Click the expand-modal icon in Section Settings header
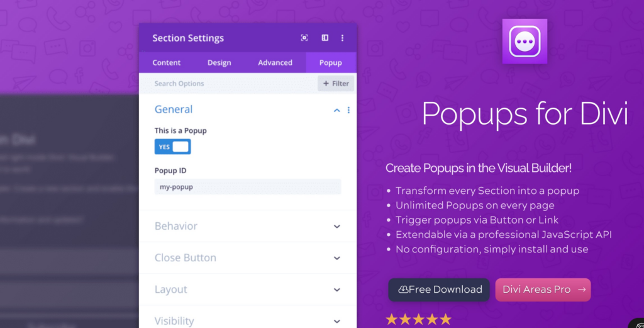Screen dimensions: 644x328 [x=304, y=38]
